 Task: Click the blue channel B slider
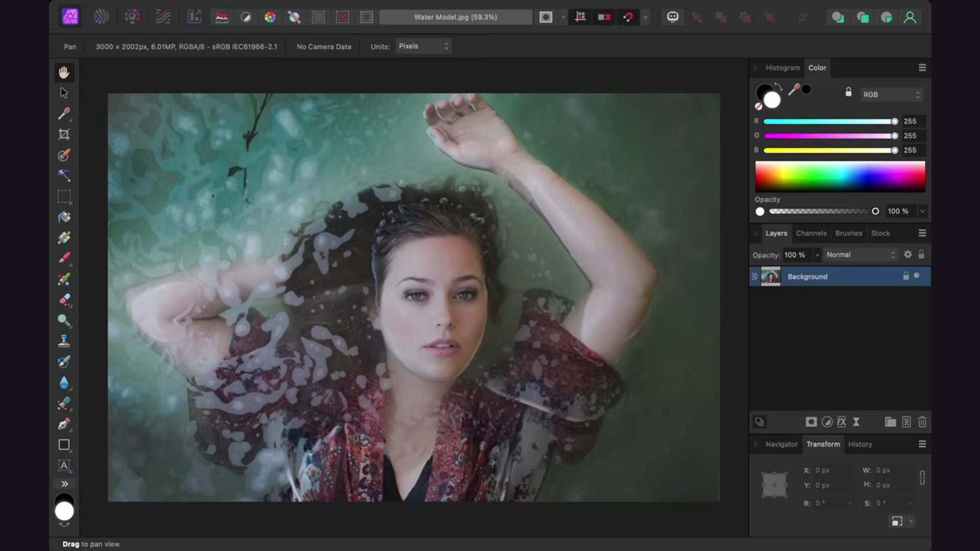point(830,151)
